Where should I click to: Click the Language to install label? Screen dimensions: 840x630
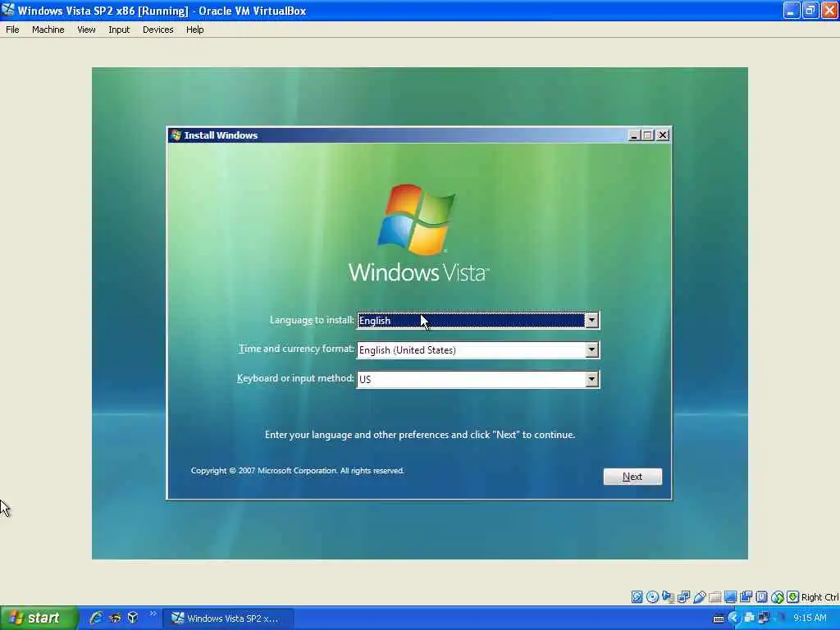pos(312,320)
